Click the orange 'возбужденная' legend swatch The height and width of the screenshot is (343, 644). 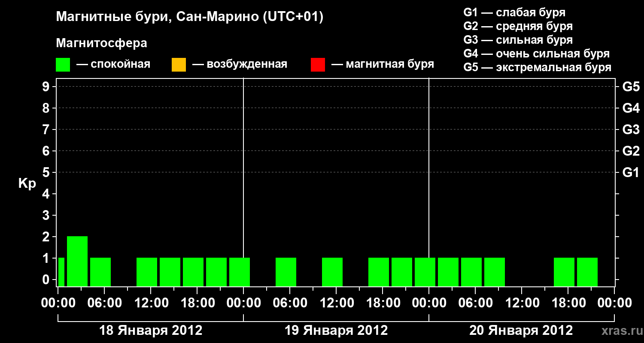tap(179, 65)
